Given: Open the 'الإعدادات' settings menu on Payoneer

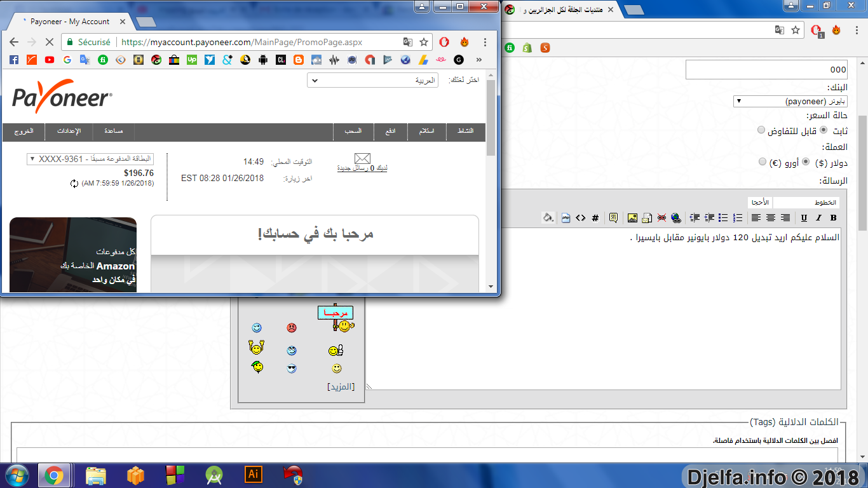Looking at the screenshot, I should pyautogui.click(x=69, y=131).
